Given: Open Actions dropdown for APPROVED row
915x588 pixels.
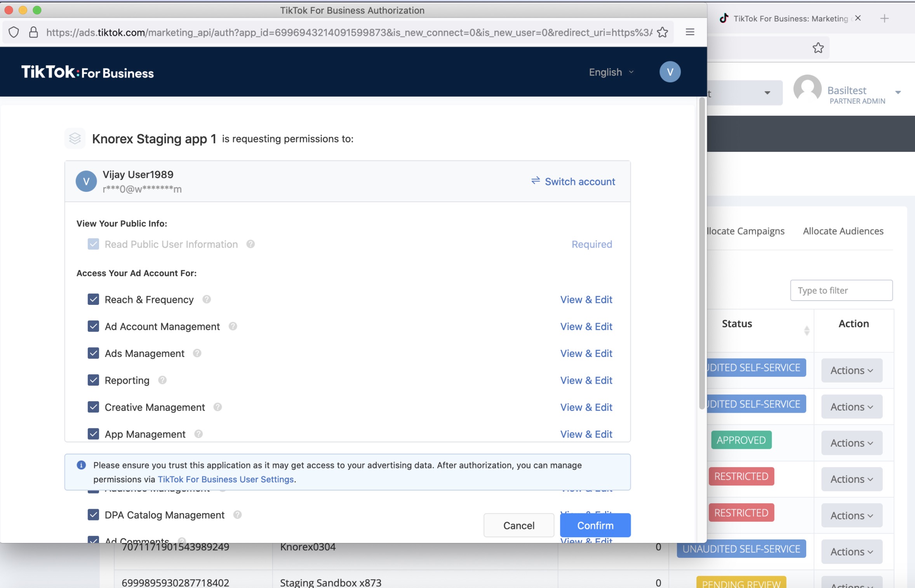Looking at the screenshot, I should pyautogui.click(x=851, y=443).
